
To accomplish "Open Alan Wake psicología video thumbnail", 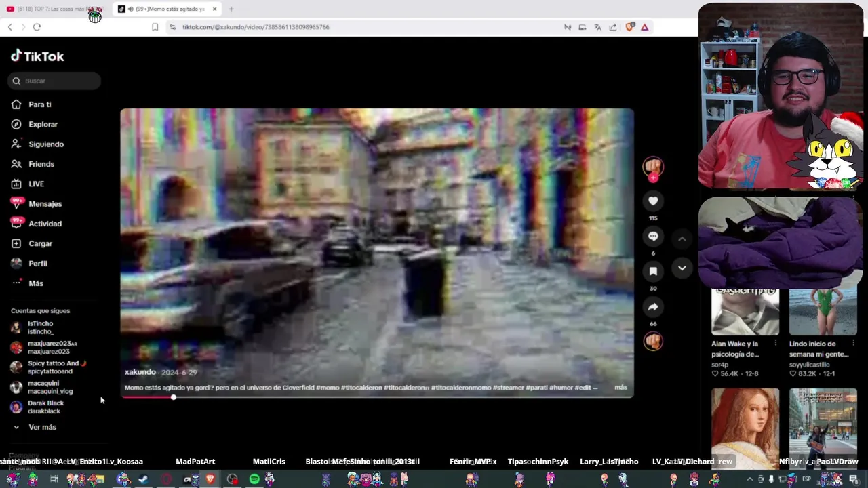I will pyautogui.click(x=745, y=312).
